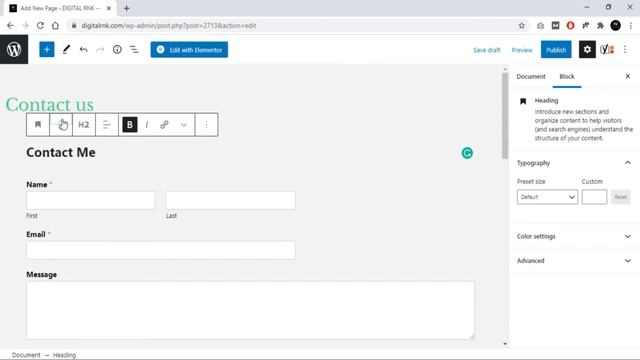The height and width of the screenshot is (360, 640).
Task: Open the extensions puzzle icon
Action: click(600, 26)
